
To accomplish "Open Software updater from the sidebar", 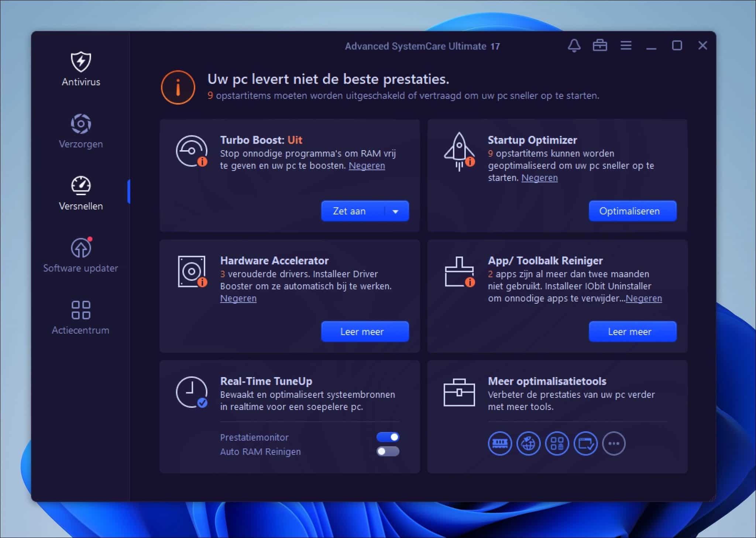I will (x=81, y=255).
